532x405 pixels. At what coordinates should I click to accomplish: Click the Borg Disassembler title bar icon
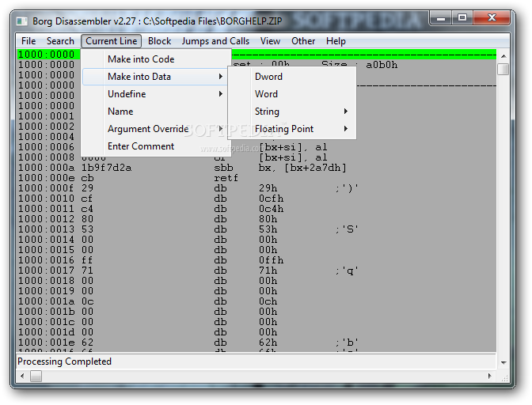pyautogui.click(x=22, y=21)
